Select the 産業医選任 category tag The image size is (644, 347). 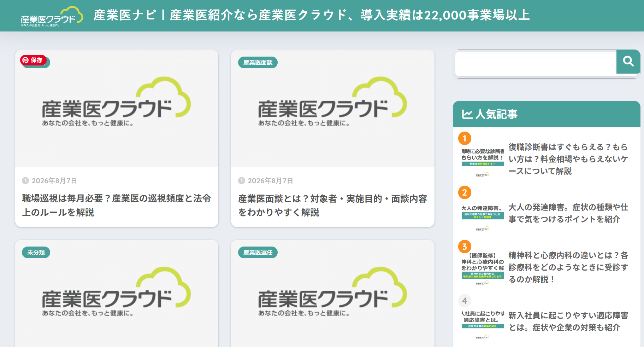coord(258,253)
